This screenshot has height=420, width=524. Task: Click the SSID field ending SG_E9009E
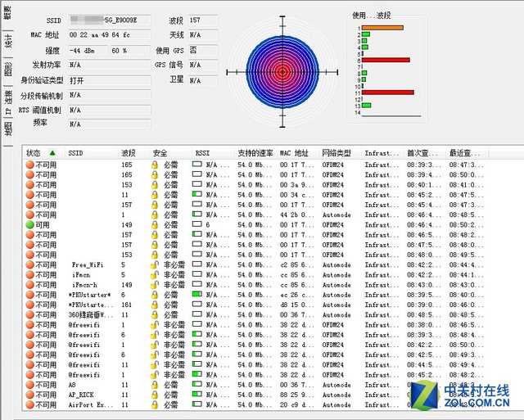[110, 20]
